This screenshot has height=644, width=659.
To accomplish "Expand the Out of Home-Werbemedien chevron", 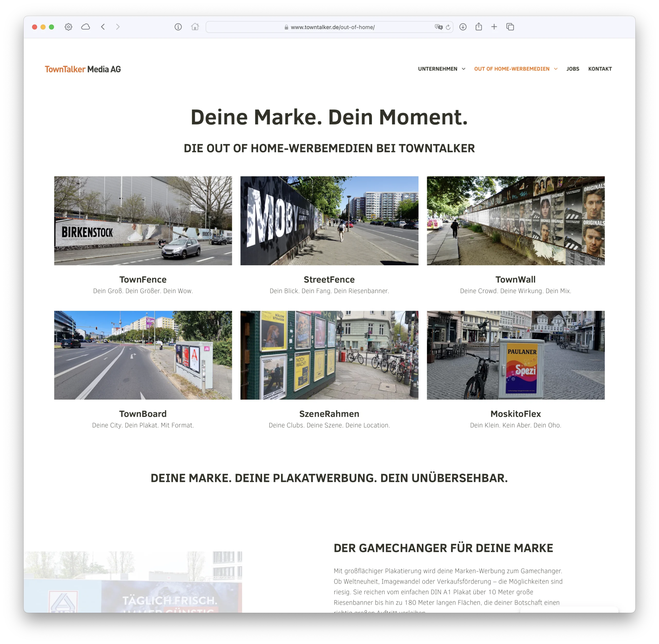I will pos(556,69).
